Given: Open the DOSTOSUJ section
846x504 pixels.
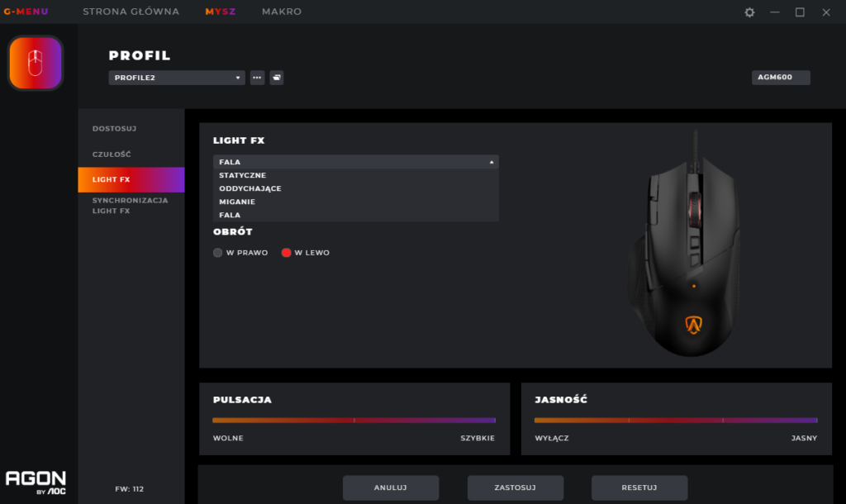Looking at the screenshot, I should 131,128.
